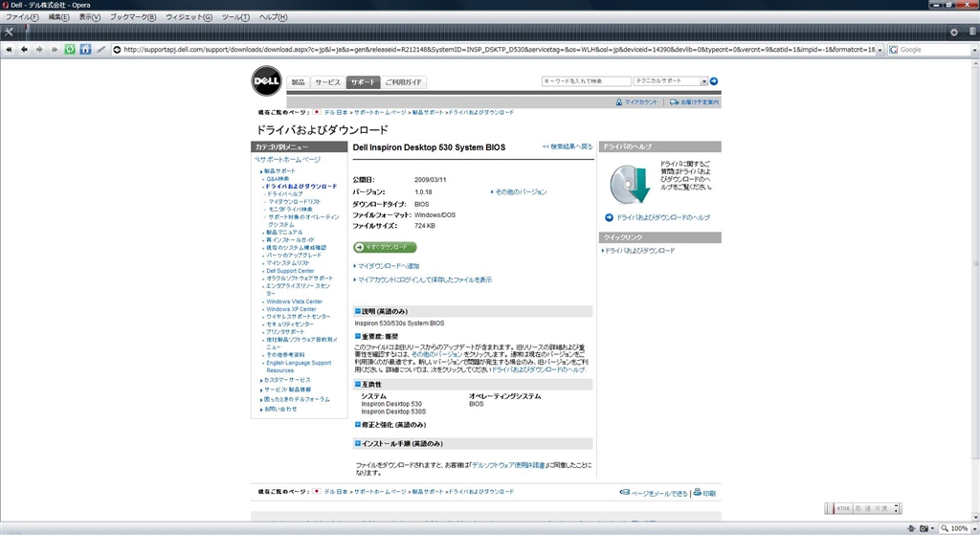The width and height of the screenshot is (980, 535).
Task: Open the Google search box dropdown arrow
Action: (x=974, y=50)
